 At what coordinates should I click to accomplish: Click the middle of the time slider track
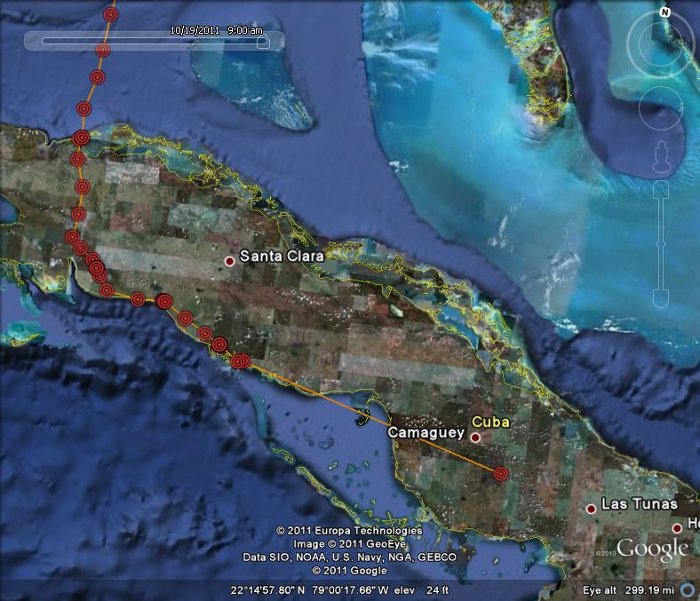[153, 41]
